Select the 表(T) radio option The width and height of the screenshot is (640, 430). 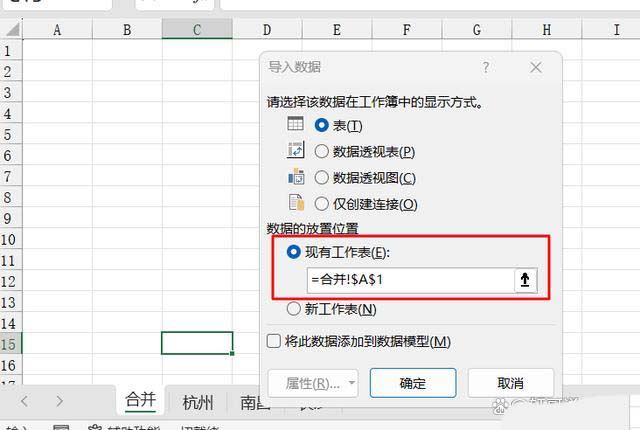pos(322,125)
